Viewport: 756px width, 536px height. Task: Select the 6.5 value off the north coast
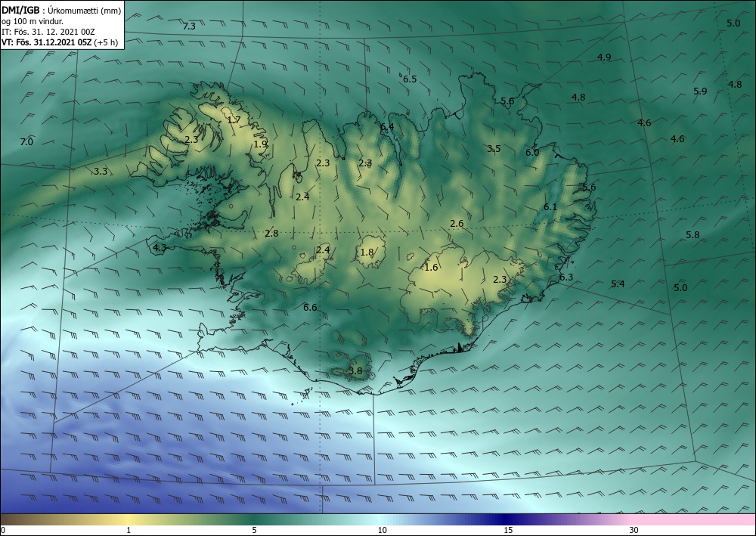point(410,79)
